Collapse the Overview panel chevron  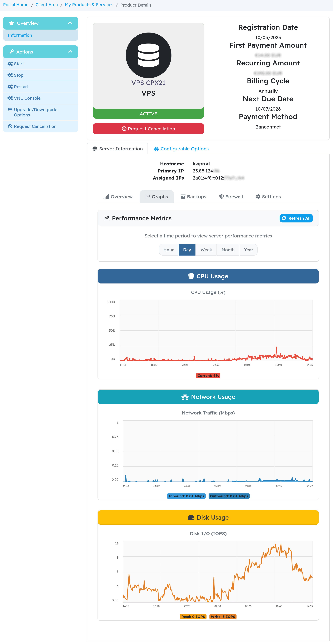click(x=70, y=23)
